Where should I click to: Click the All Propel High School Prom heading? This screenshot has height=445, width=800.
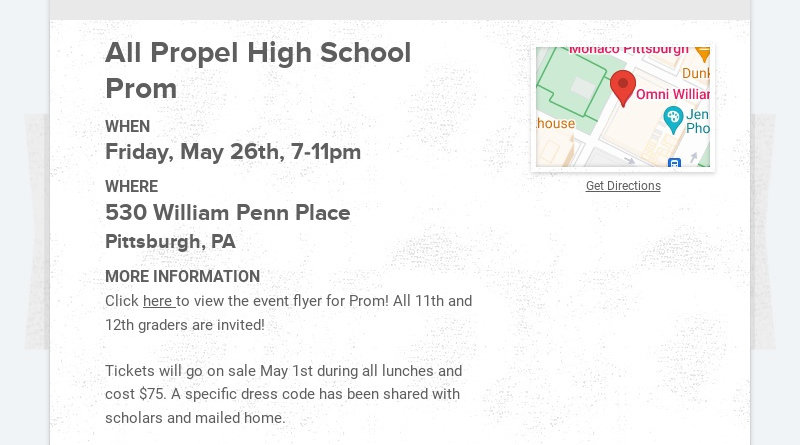[258, 70]
